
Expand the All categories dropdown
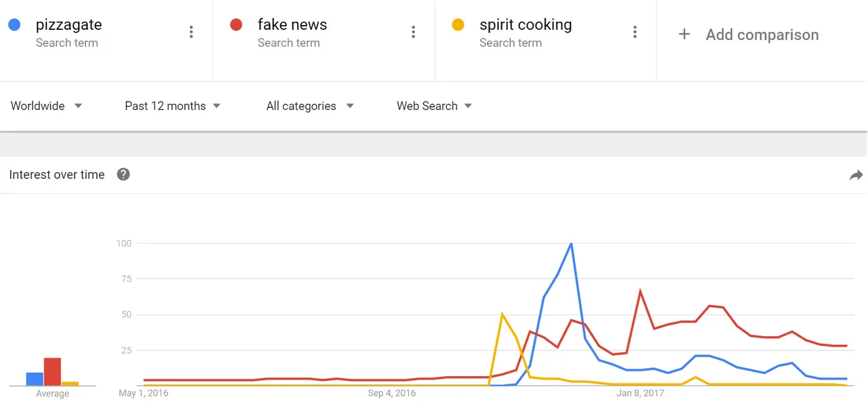[311, 106]
